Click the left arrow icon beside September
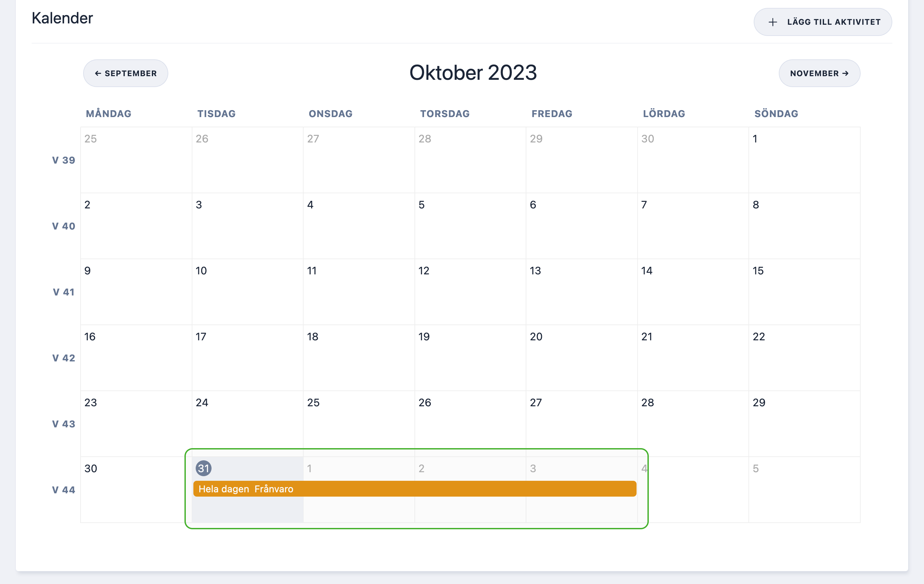Image resolution: width=924 pixels, height=584 pixels. (98, 73)
